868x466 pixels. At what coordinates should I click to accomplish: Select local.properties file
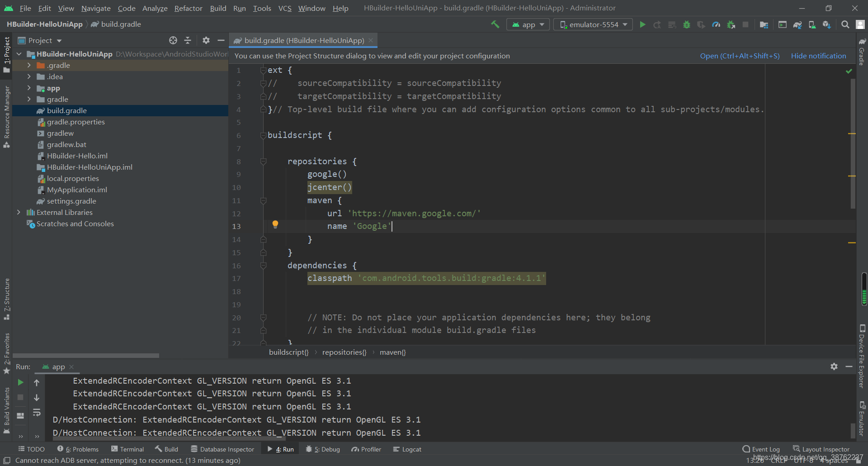pyautogui.click(x=72, y=178)
